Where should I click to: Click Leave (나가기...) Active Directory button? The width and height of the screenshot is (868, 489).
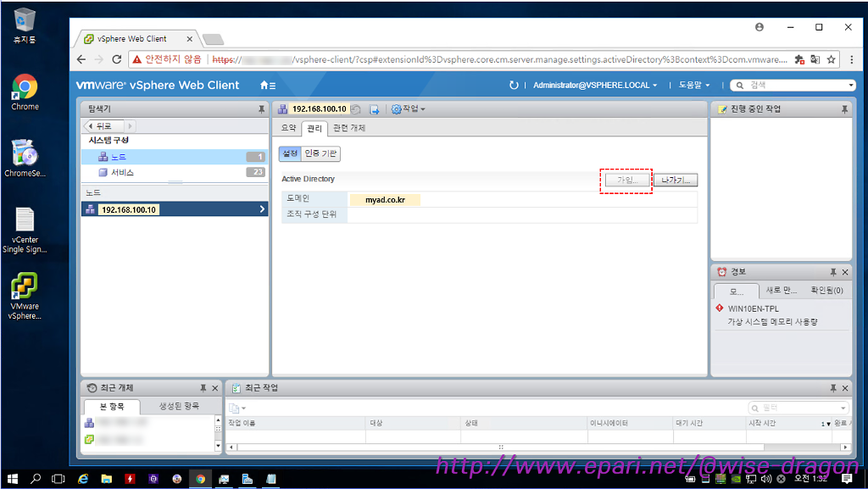676,181
